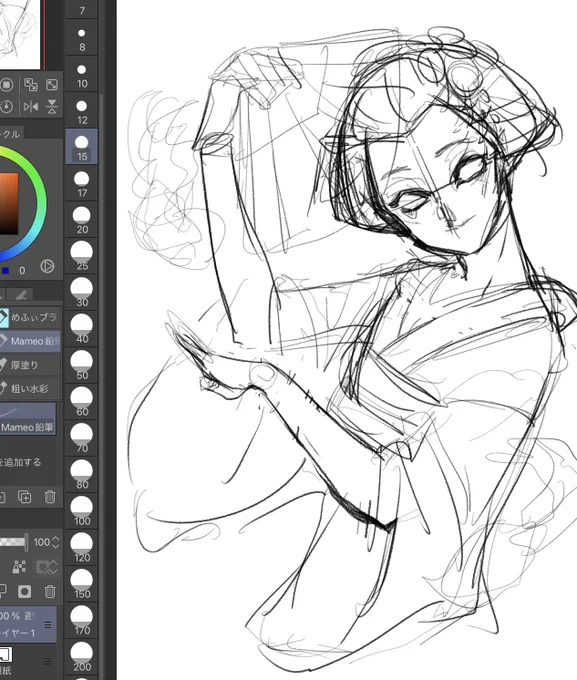Click the circled play arrow under the color wheel
Viewport: 577px width, 680px height.
pyautogui.click(x=47, y=266)
